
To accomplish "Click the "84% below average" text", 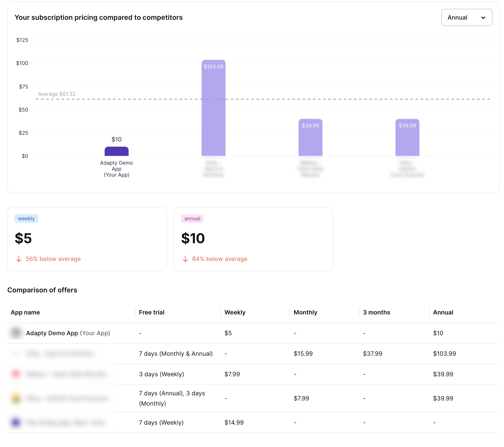I will pos(220,259).
